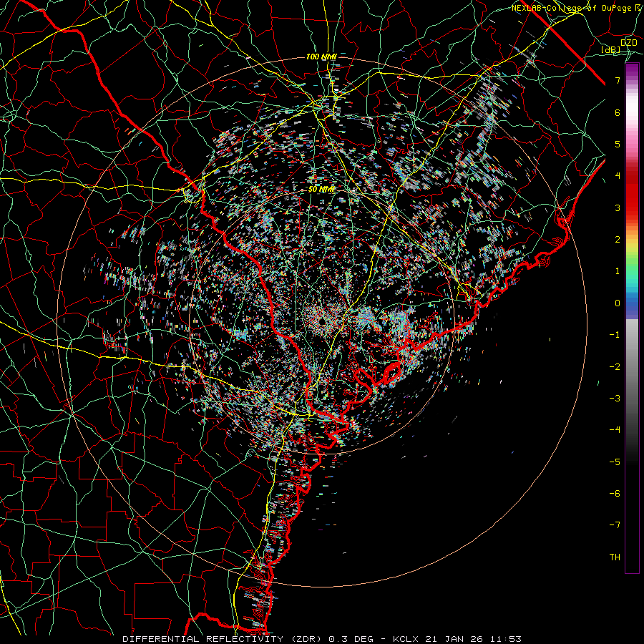
Task: Select the "[dB]" unit label above the scale
Action: pos(611,49)
